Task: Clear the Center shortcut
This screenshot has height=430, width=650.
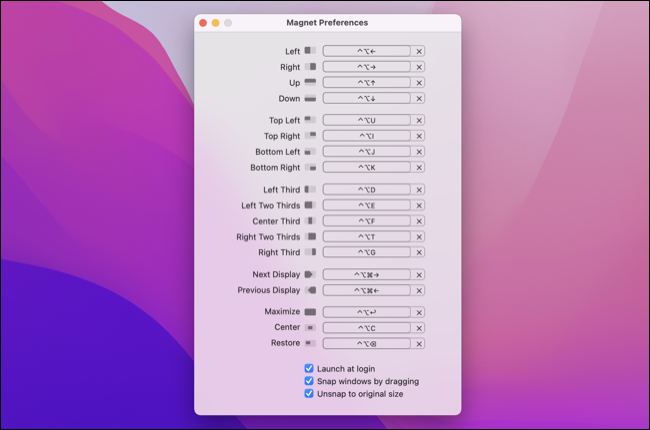Action: pyautogui.click(x=419, y=328)
